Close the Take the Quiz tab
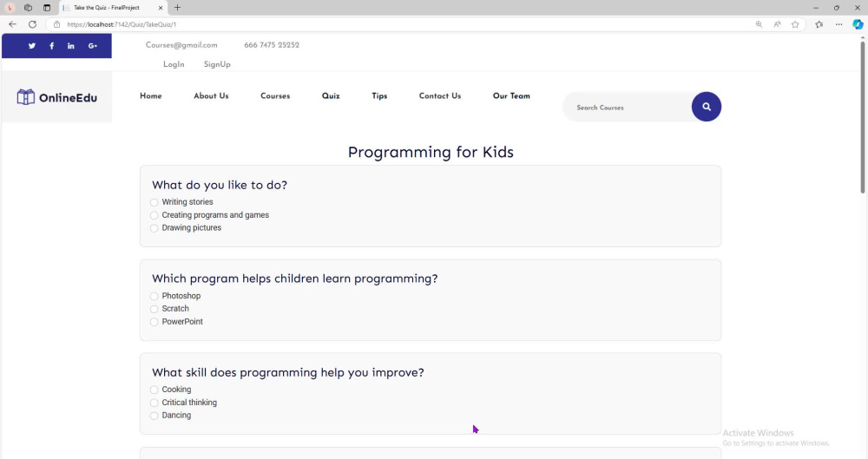 tap(161, 8)
